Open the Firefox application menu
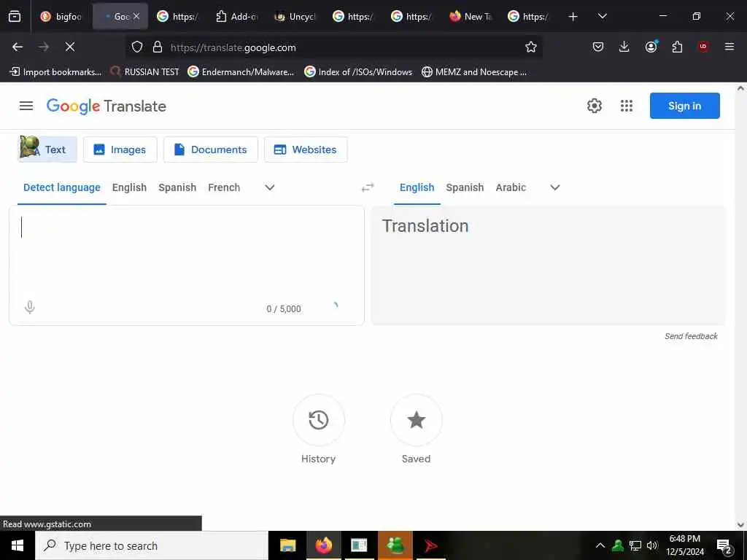 pyautogui.click(x=729, y=47)
